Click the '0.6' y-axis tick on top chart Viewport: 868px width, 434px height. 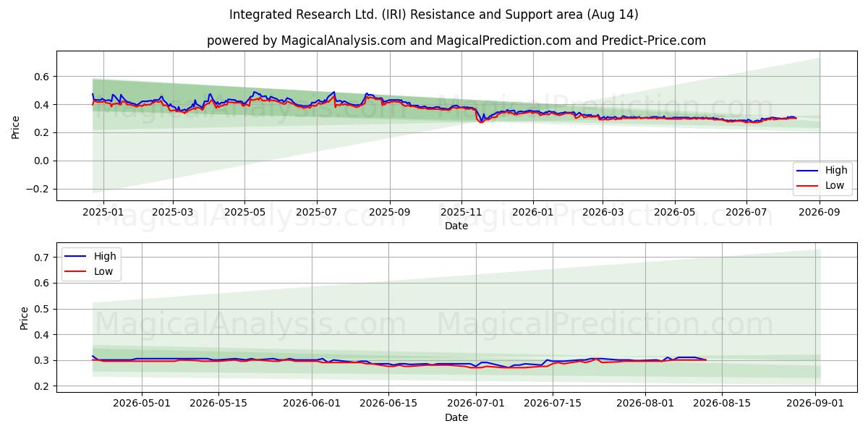click(42, 77)
